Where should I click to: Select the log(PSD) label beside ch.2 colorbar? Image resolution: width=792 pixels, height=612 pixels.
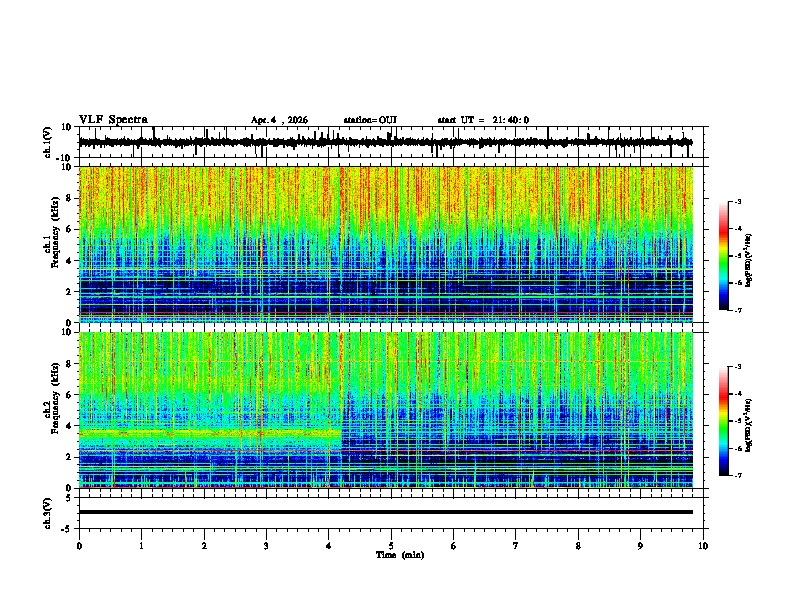[749, 425]
